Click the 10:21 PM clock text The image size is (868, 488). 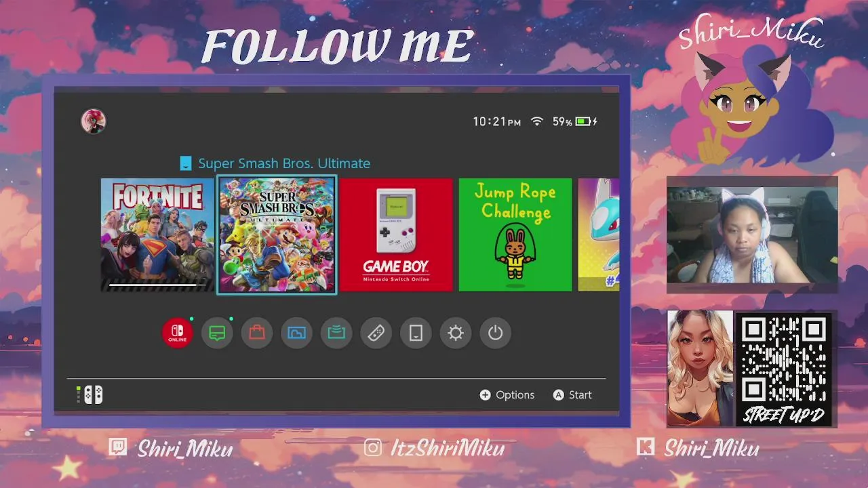coord(497,121)
